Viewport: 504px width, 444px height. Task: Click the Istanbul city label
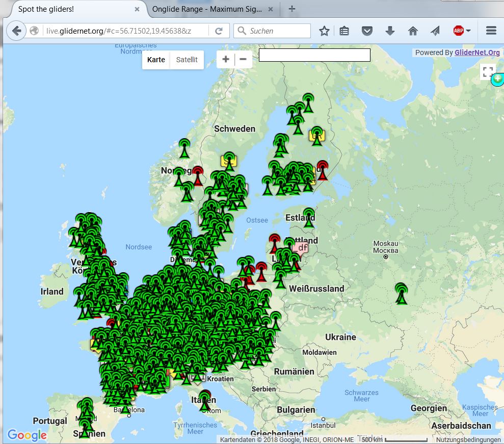pos(323,425)
